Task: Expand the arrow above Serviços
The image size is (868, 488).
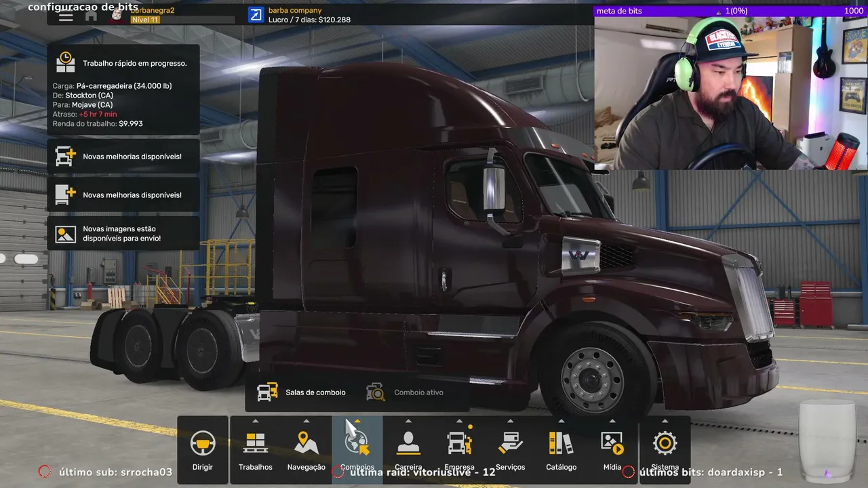Action: tap(511, 421)
